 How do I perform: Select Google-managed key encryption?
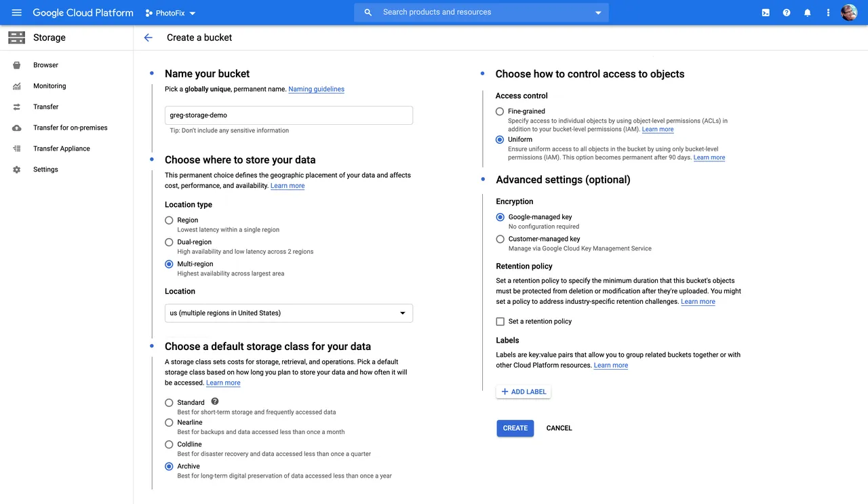point(500,217)
